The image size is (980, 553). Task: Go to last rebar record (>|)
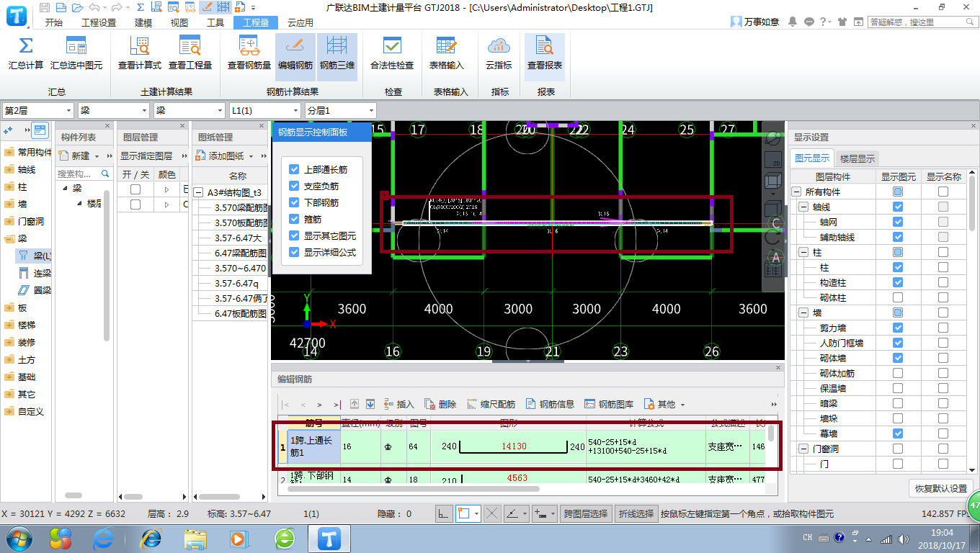tap(337, 405)
